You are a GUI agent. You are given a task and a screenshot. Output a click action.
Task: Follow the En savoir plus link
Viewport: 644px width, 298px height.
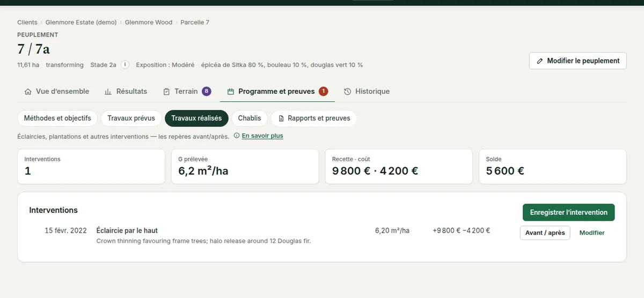coord(262,136)
